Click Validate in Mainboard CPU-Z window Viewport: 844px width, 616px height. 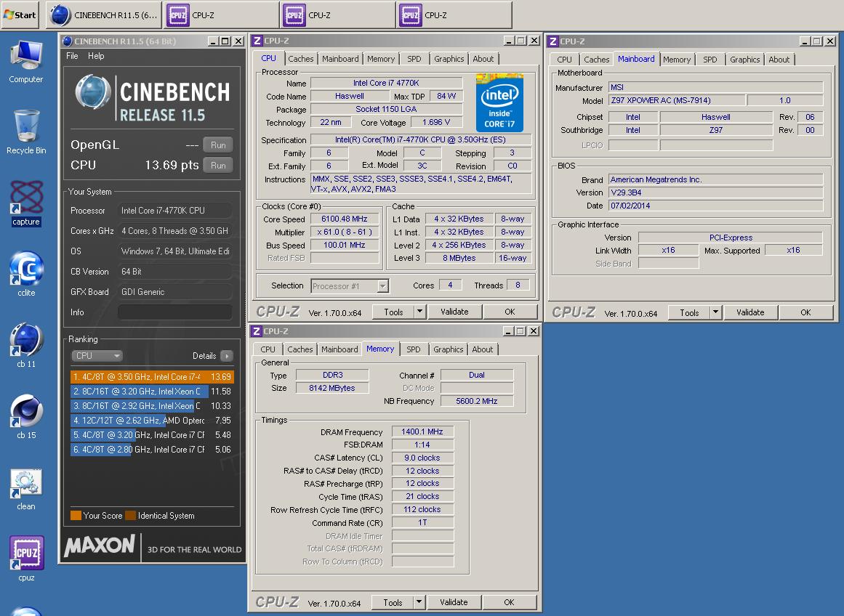(x=750, y=312)
